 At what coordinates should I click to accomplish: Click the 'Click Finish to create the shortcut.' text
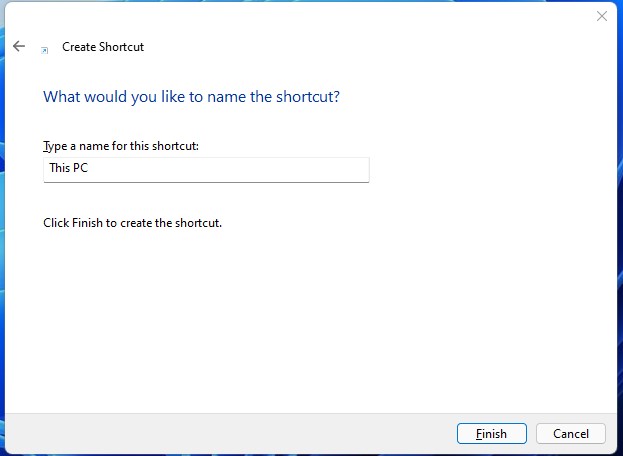coord(132,223)
